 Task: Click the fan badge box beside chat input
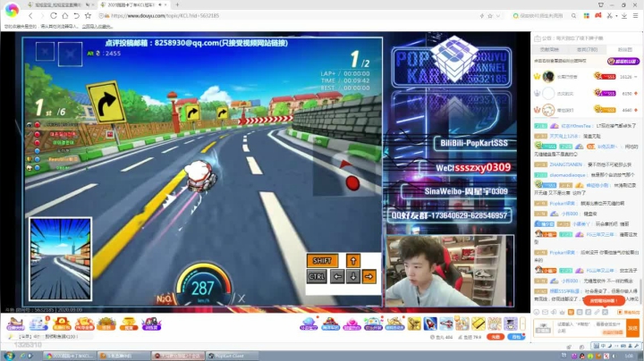(x=543, y=328)
